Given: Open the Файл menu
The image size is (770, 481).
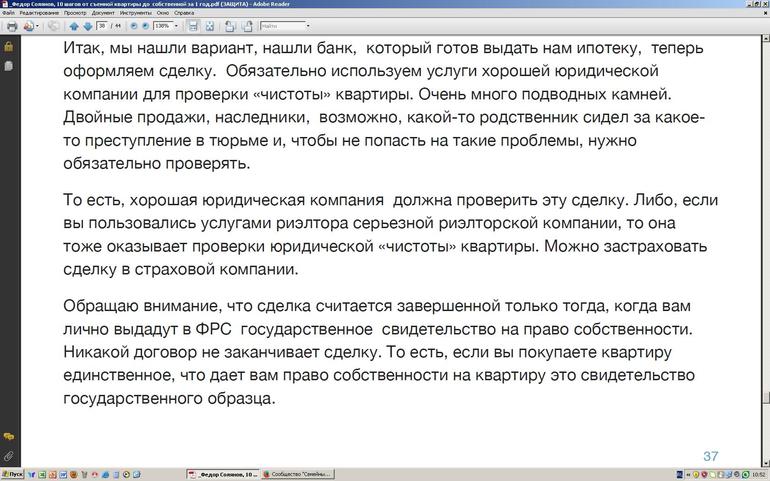Looking at the screenshot, I should pos(8,13).
